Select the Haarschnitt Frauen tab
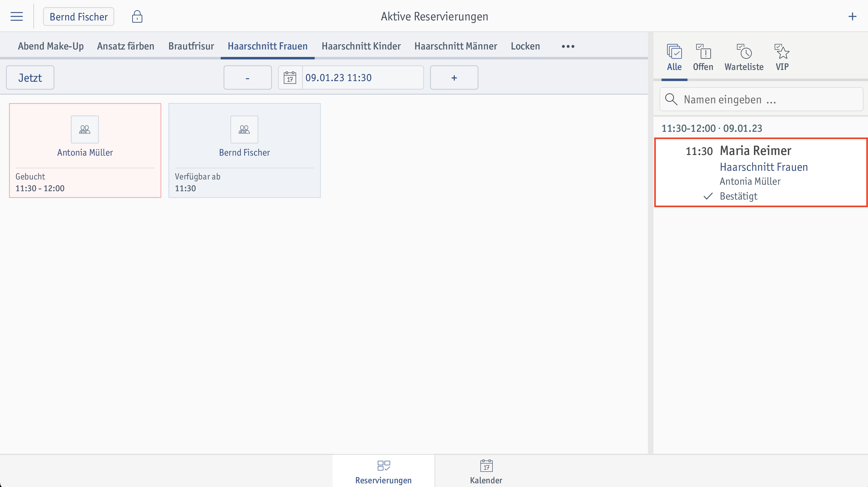This screenshot has width=868, height=487. 268,46
